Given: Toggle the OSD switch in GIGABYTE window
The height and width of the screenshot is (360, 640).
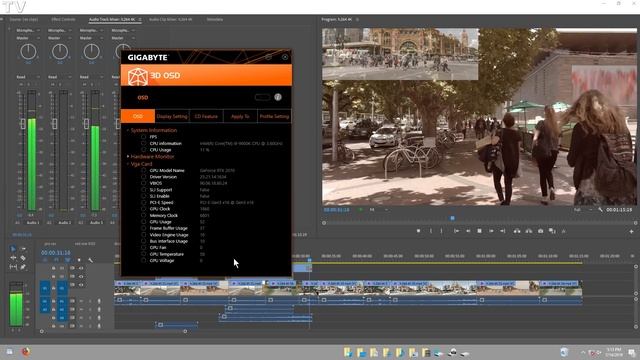Looking at the screenshot, I should [x=262, y=97].
